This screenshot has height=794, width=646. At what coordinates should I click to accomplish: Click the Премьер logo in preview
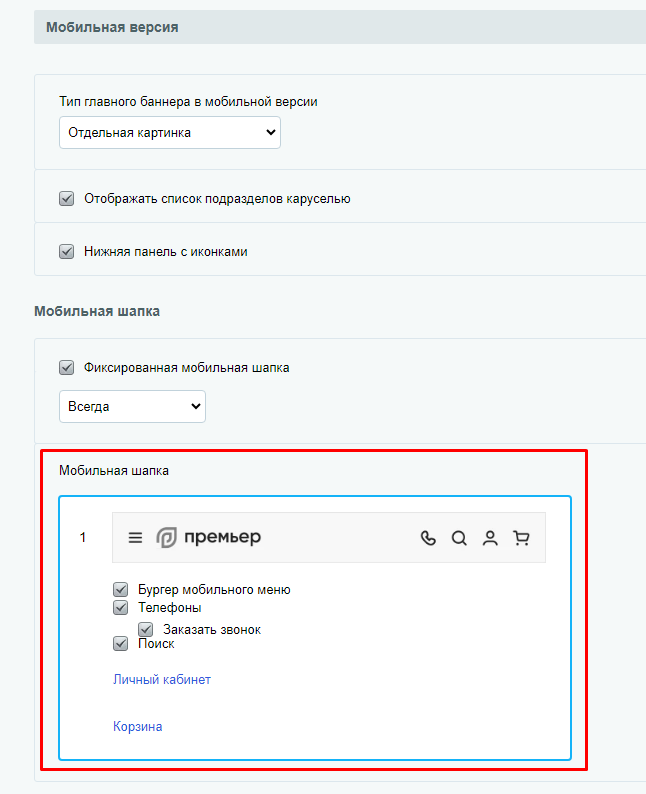pyautogui.click(x=209, y=537)
